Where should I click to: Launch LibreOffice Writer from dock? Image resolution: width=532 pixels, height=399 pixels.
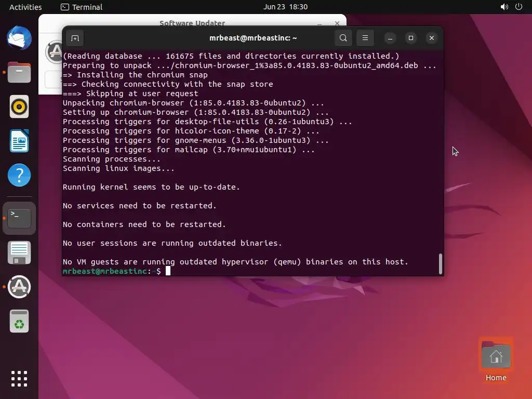[x=19, y=141]
